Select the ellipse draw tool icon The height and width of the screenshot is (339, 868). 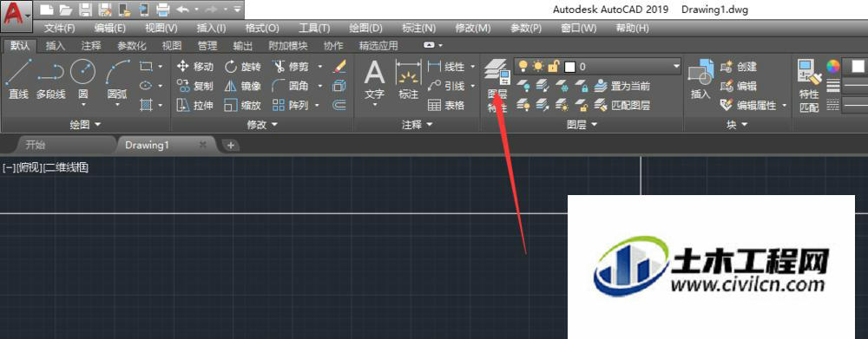tap(146, 86)
